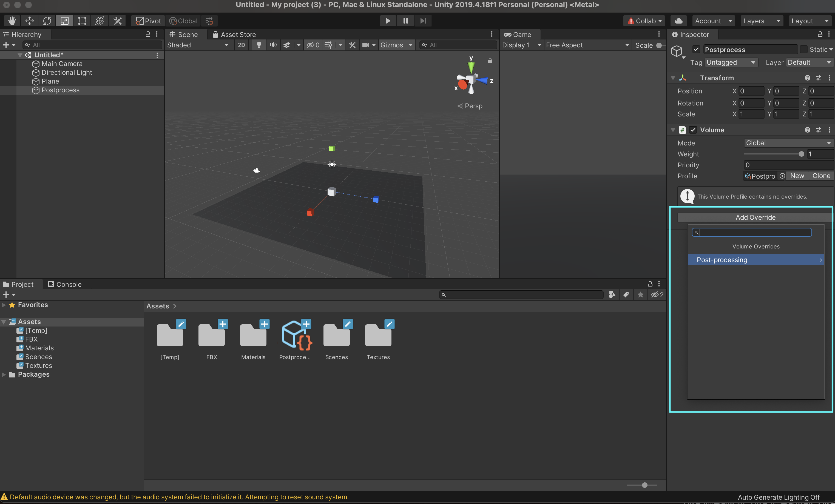Toggle 2D view mode

241,45
